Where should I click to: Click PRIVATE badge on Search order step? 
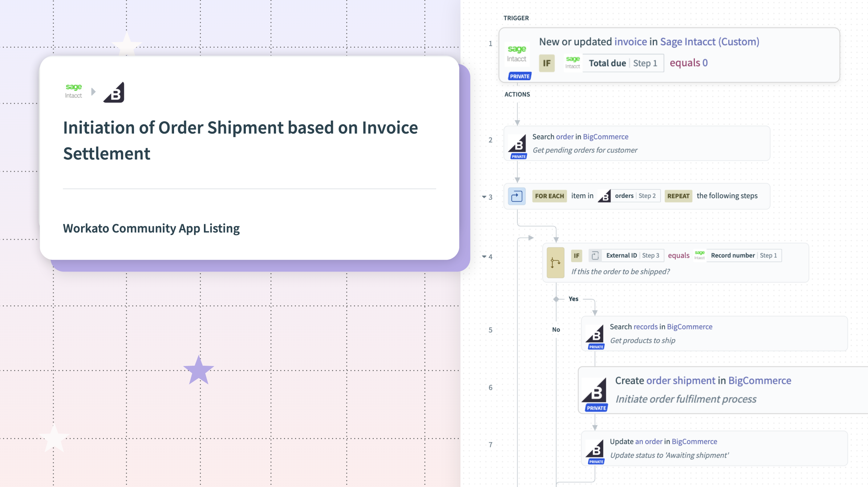519,156
